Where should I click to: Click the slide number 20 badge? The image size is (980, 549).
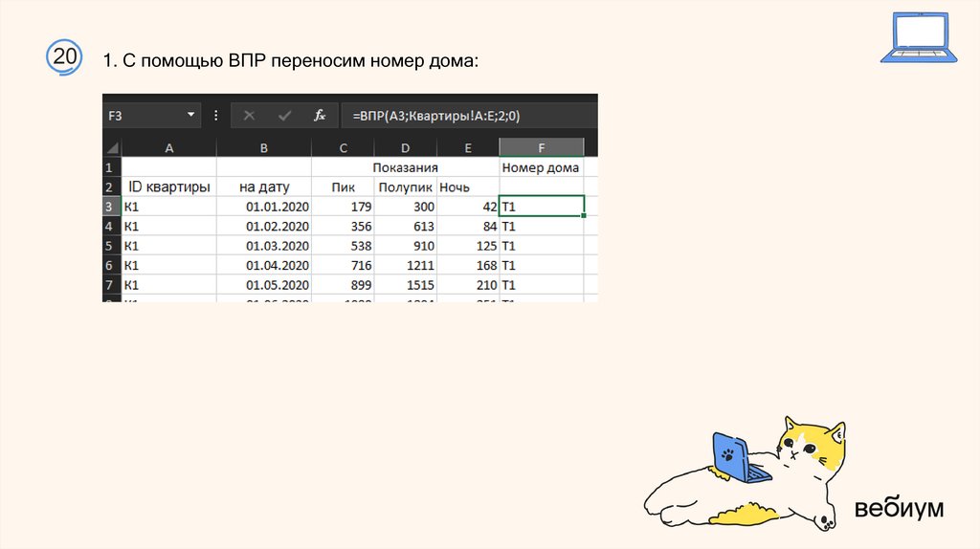64,56
